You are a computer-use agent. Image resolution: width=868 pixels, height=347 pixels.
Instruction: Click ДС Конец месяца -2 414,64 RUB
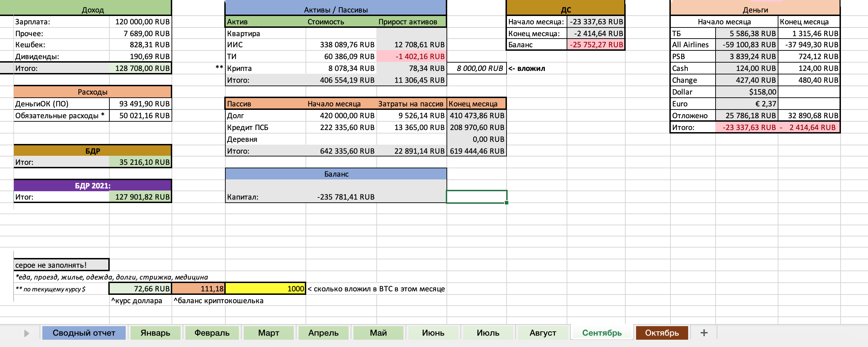tap(596, 33)
